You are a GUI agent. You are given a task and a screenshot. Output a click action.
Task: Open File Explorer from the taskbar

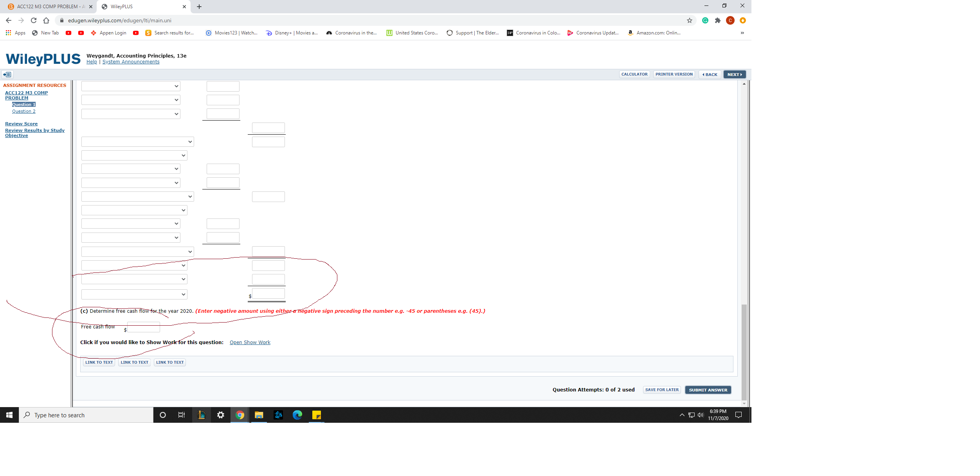click(259, 415)
